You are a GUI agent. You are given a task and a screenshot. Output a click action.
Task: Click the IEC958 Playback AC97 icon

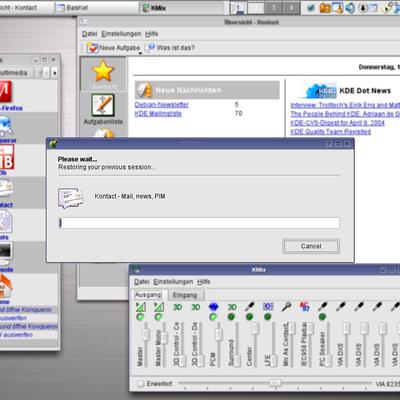click(304, 307)
